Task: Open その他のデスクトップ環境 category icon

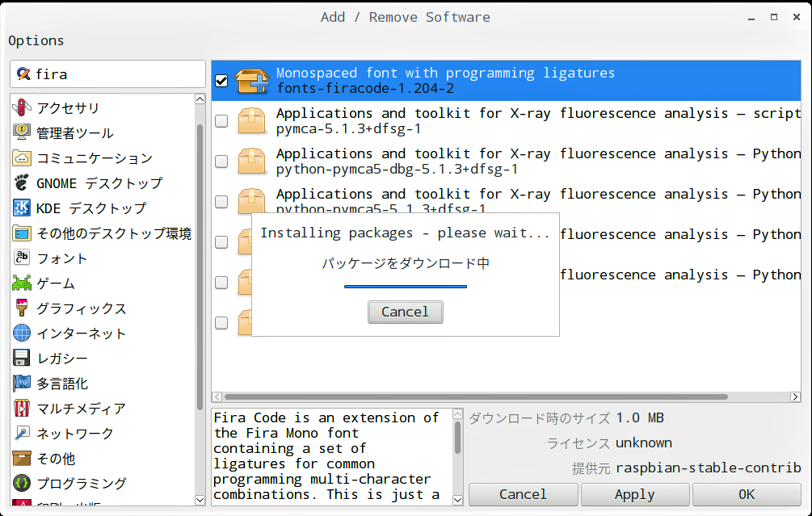Action: tap(21, 233)
